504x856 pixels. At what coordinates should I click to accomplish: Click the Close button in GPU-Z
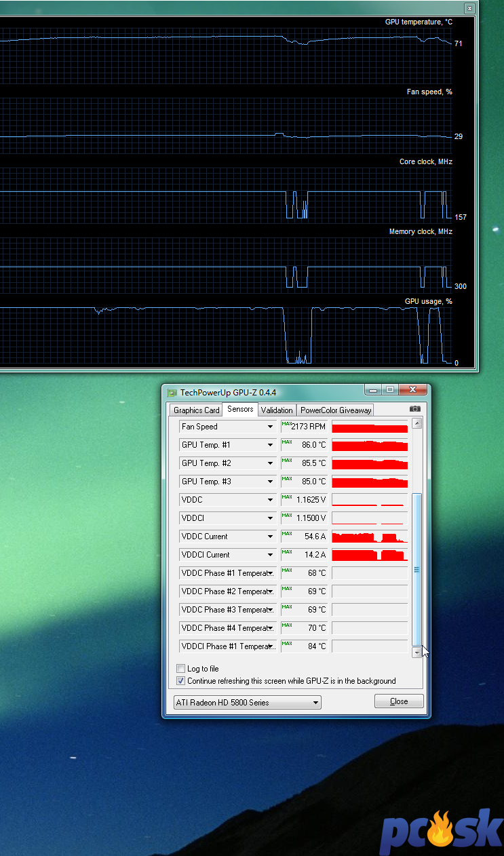coord(399,701)
